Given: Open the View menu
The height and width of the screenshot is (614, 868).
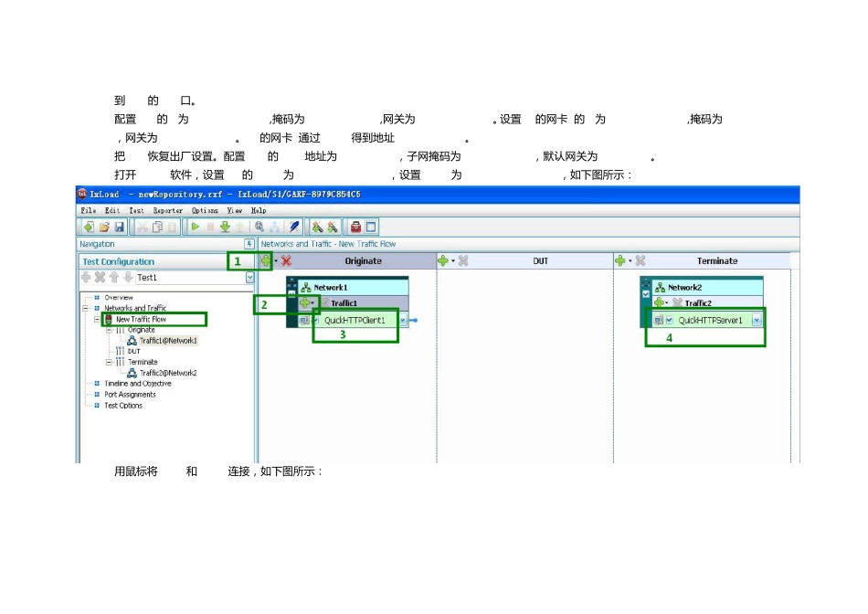Looking at the screenshot, I should tap(235, 211).
